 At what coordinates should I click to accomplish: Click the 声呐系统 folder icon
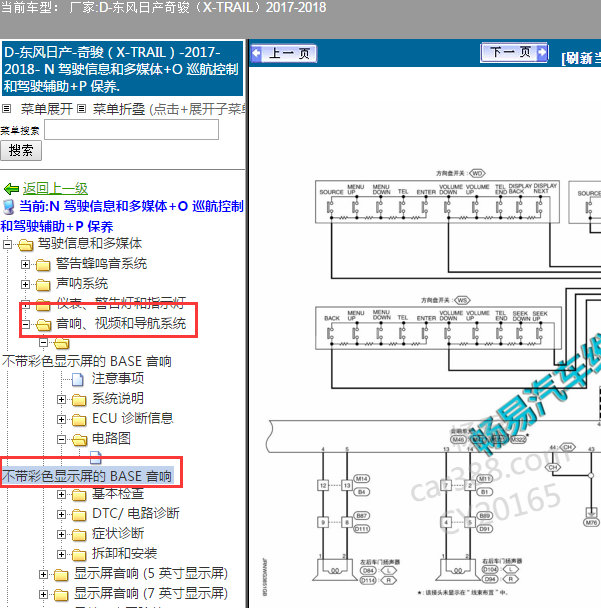43,285
